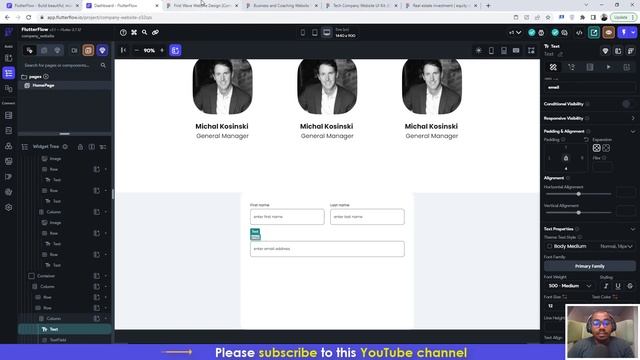Open the Actions tab in right panel
This screenshot has width=640, height=360.
point(571,67)
